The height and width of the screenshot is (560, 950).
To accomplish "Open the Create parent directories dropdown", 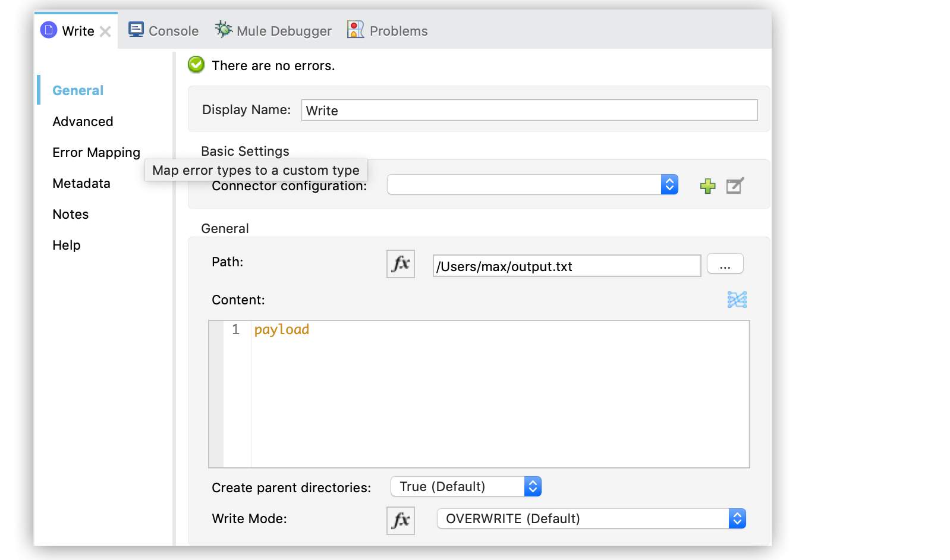I will point(532,487).
